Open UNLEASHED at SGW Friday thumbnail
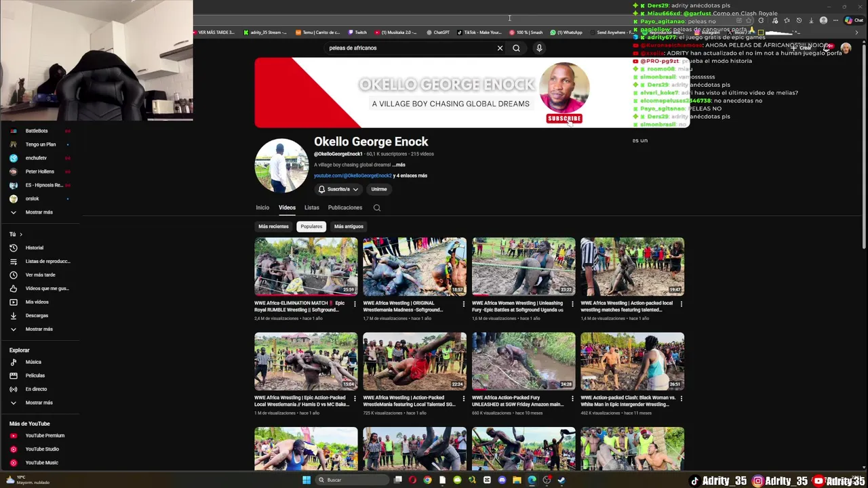The height and width of the screenshot is (488, 868). click(x=524, y=361)
